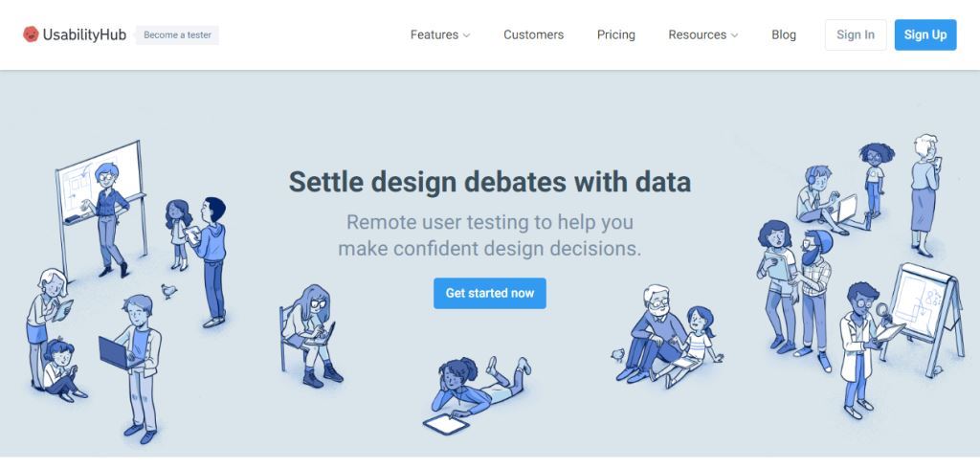Click the small bird near the standing man
The height and width of the screenshot is (468, 980).
(x=168, y=291)
